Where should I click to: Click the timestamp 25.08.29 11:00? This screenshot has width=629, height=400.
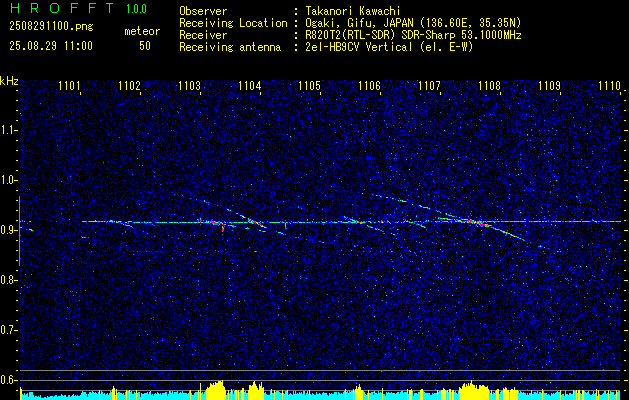tap(51, 46)
